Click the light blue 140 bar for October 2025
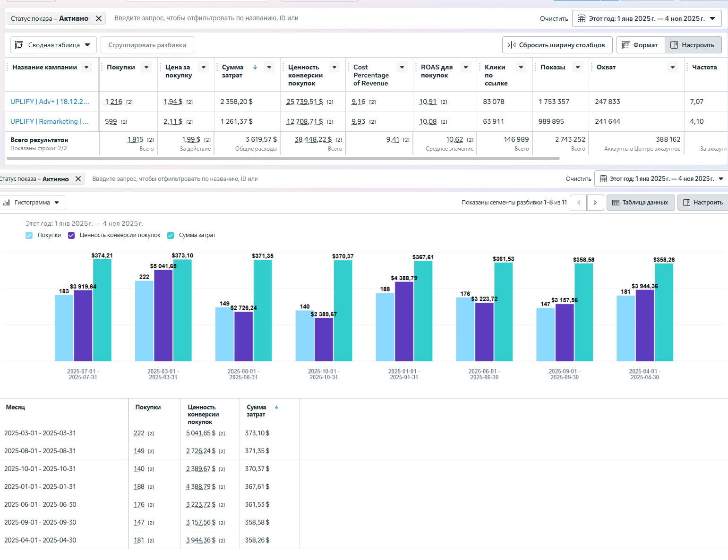The image size is (728, 560). tap(305, 336)
